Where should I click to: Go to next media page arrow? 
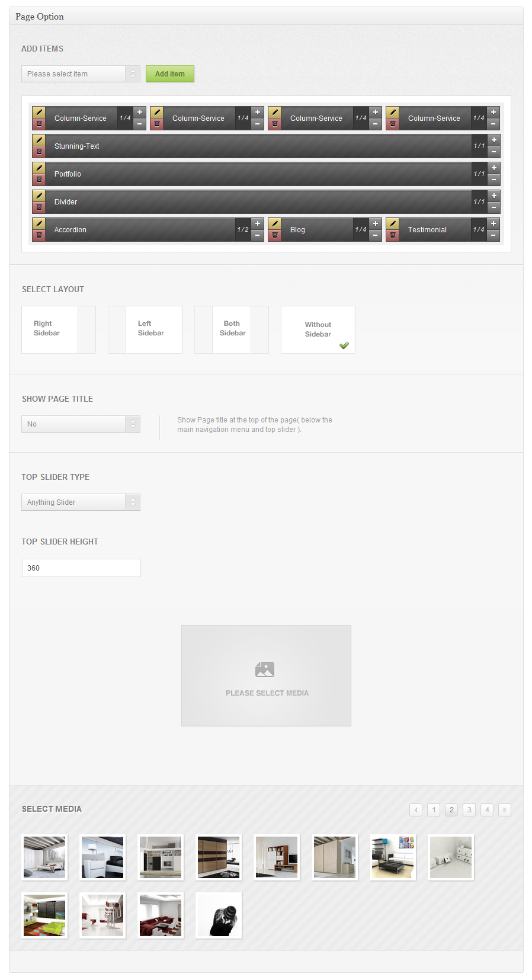pyautogui.click(x=505, y=810)
